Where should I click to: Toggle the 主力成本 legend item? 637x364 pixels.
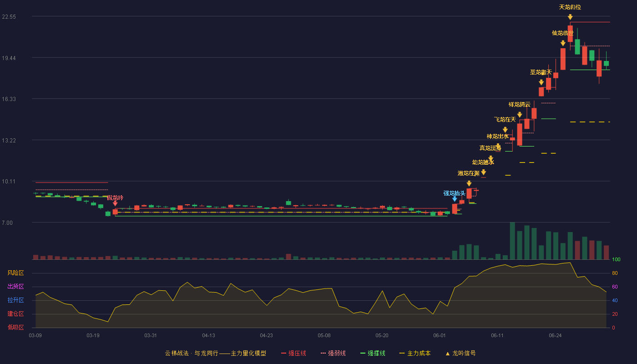[x=415, y=353]
